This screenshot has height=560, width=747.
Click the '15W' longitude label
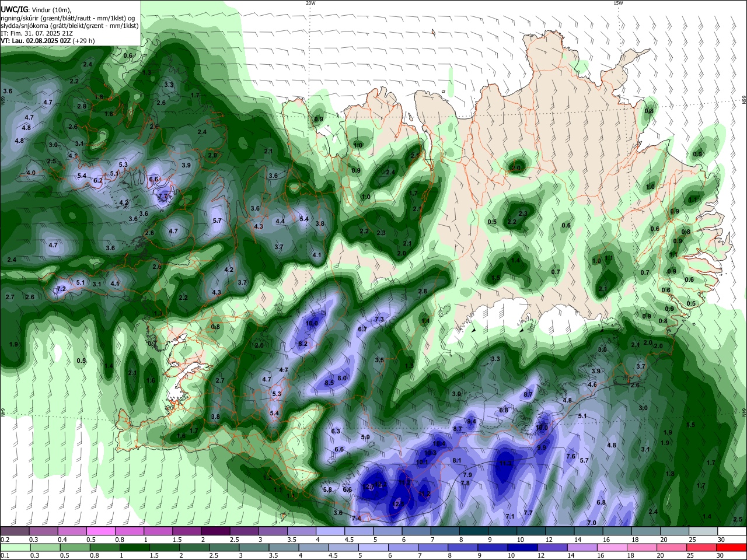pyautogui.click(x=618, y=3)
